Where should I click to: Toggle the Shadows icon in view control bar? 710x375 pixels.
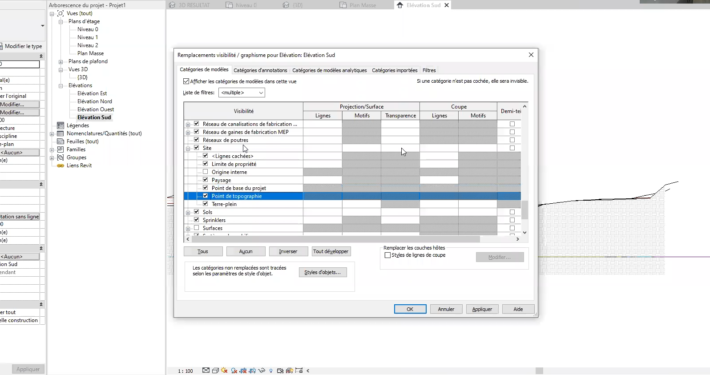[x=234, y=370]
